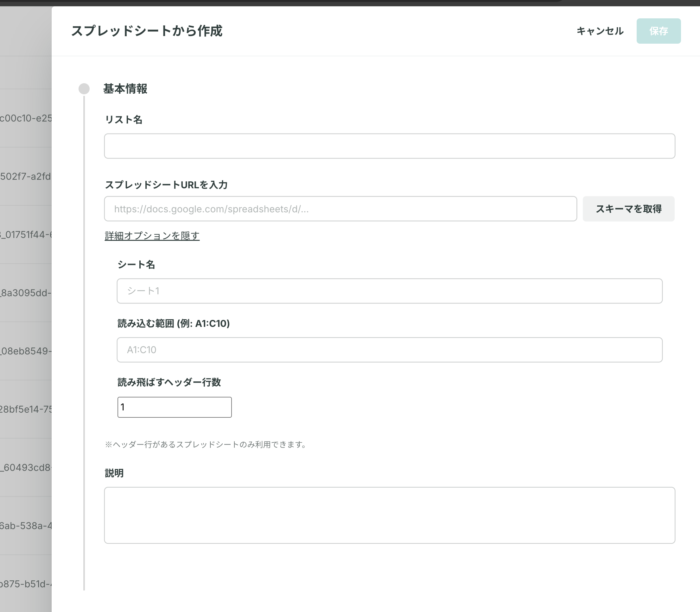This screenshot has width=700, height=612.
Task: Click the 読み込む範囲 range input field
Action: [x=389, y=350]
